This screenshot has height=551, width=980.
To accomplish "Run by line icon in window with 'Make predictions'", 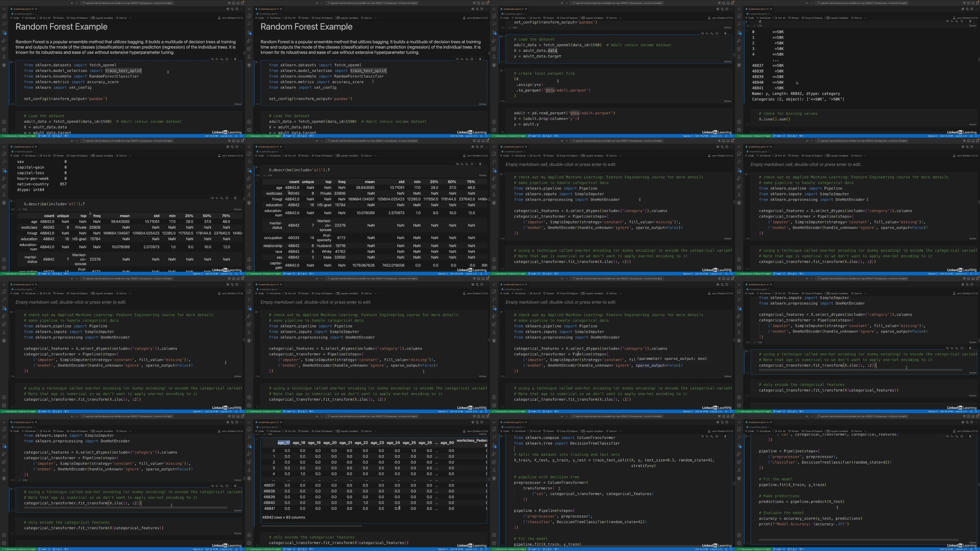I will point(947,436).
